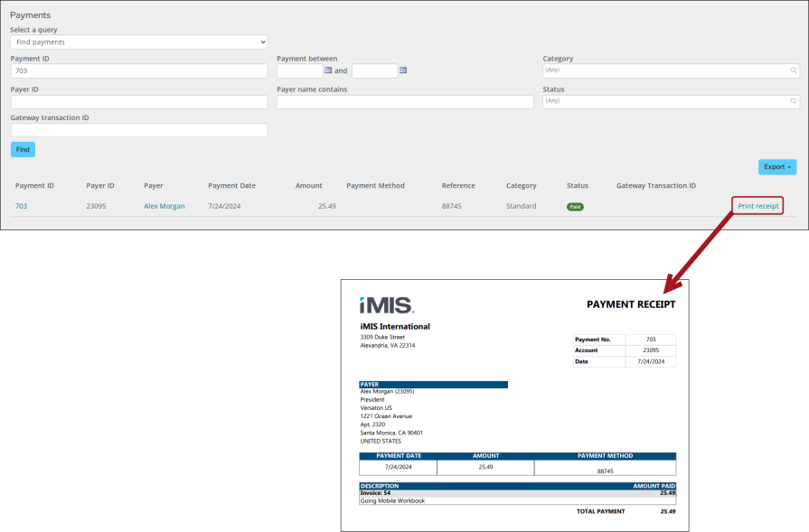The width and height of the screenshot is (809, 532).
Task: Select the Standard category cell
Action: coord(521,206)
